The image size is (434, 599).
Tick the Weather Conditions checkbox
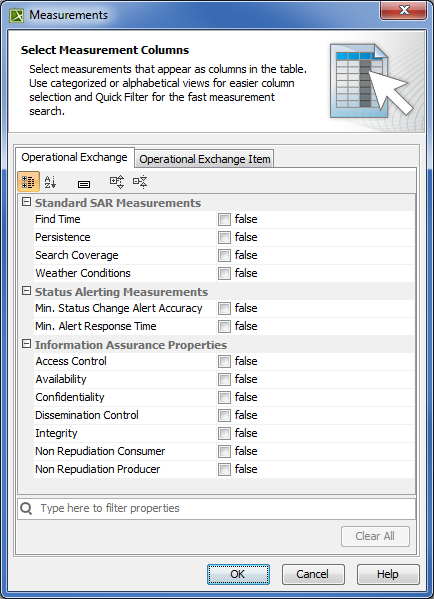point(224,273)
